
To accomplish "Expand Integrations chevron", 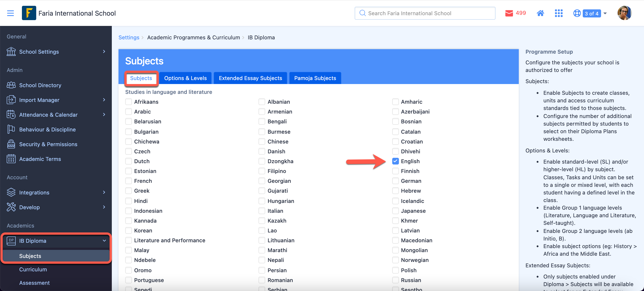I will [x=104, y=192].
